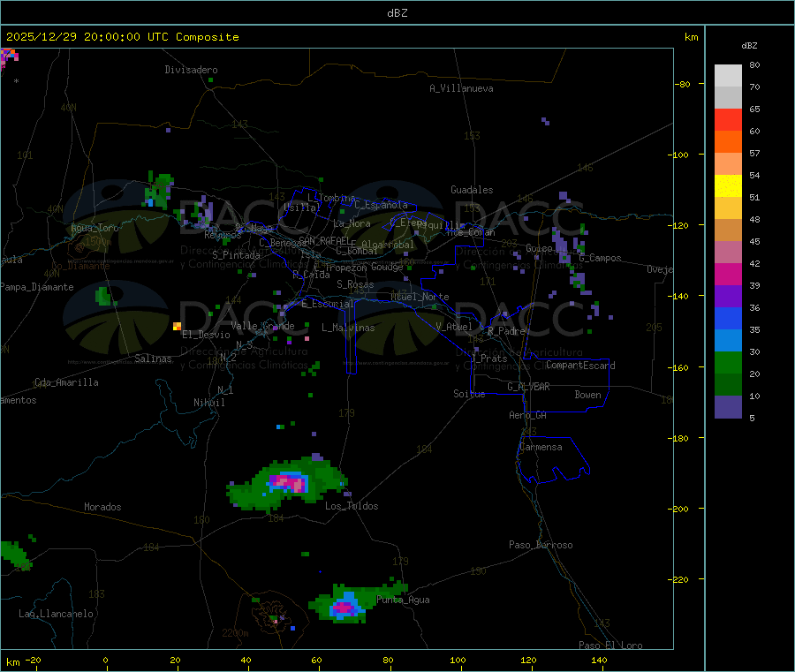Click the Morados map label

pos(102,507)
